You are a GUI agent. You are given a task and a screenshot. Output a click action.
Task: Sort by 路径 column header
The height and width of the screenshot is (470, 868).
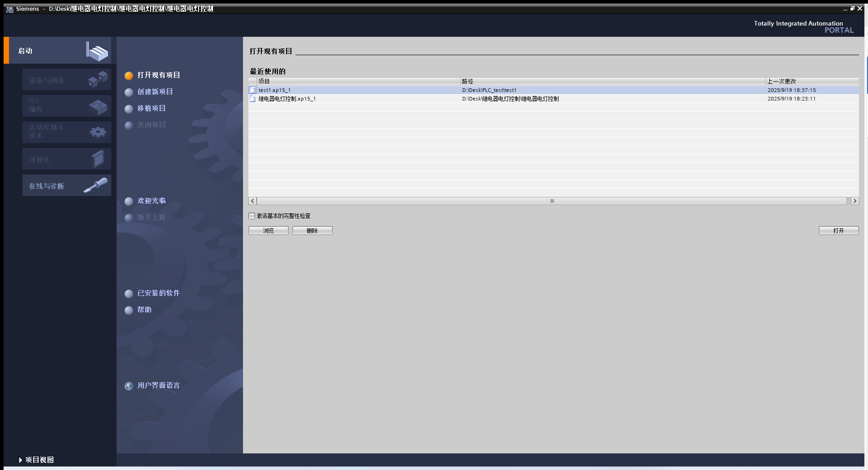(x=612, y=81)
